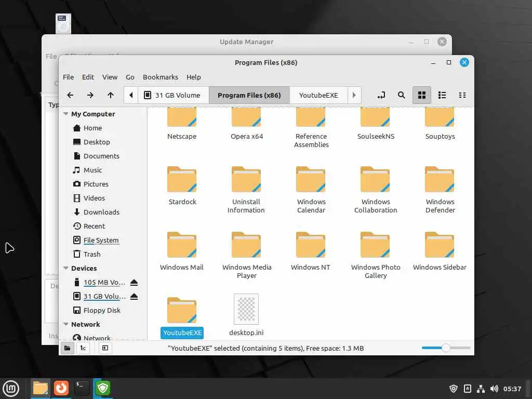Show places in the sidebar
Image resolution: width=532 pixels, height=399 pixels.
click(67, 348)
